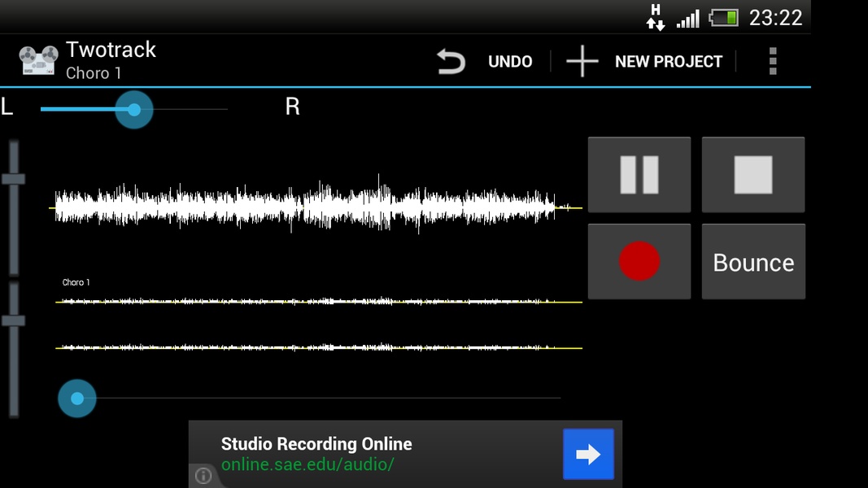This screenshot has width=868, height=488.
Task: Click the NEW PROJECT label
Action: [x=668, y=62]
